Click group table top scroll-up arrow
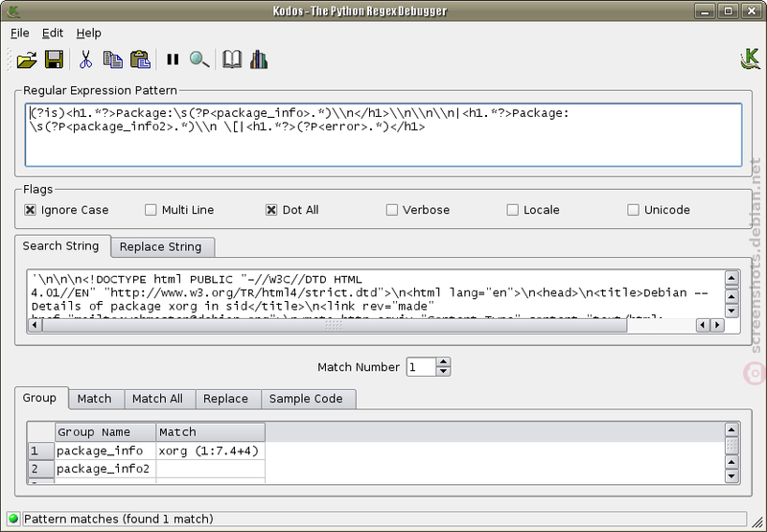This screenshot has width=767, height=532. 732,430
